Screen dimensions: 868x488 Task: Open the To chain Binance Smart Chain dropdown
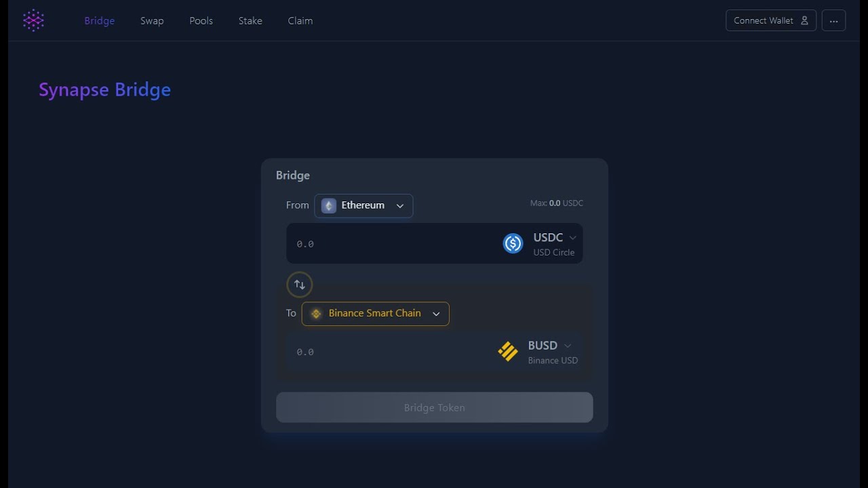coord(375,313)
